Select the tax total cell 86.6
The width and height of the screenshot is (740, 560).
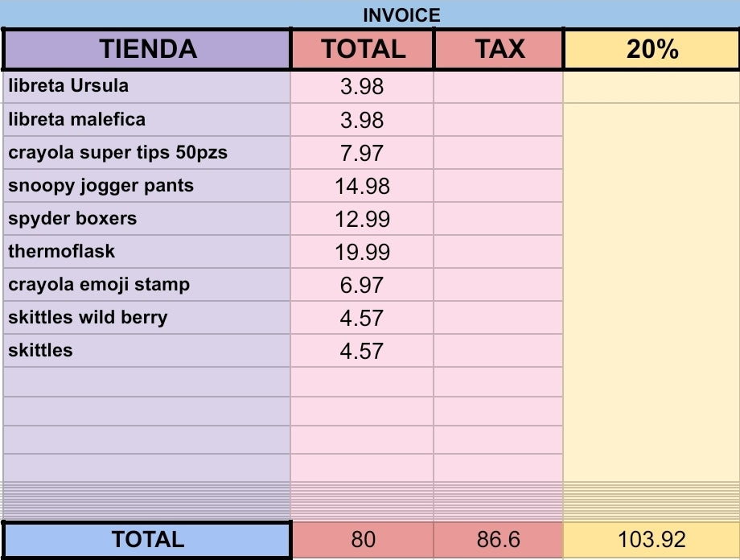click(x=499, y=539)
